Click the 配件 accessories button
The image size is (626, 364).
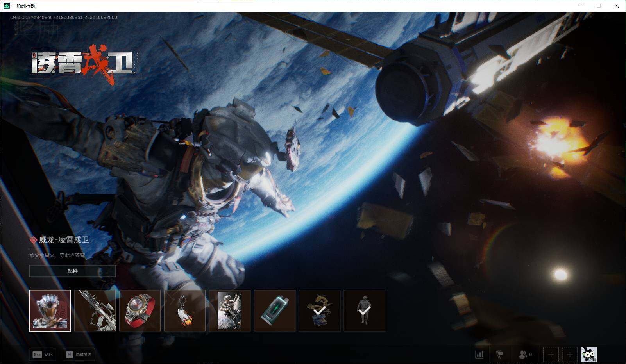click(73, 271)
